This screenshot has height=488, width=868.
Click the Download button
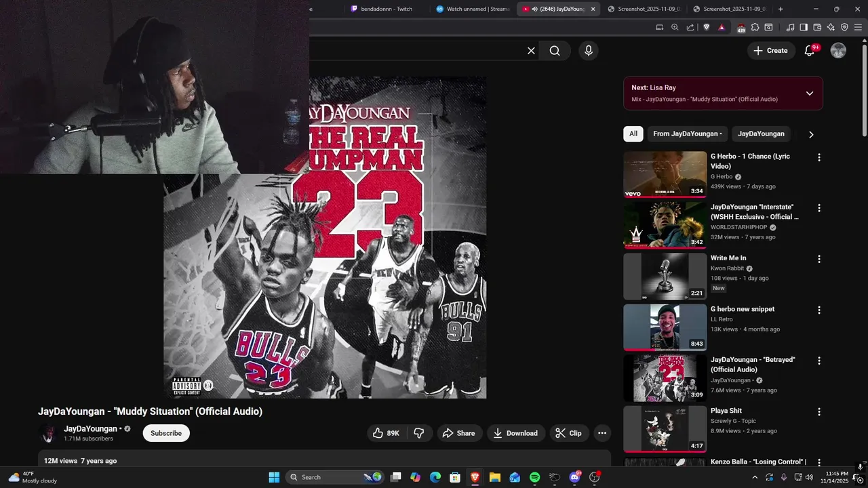coord(515,433)
